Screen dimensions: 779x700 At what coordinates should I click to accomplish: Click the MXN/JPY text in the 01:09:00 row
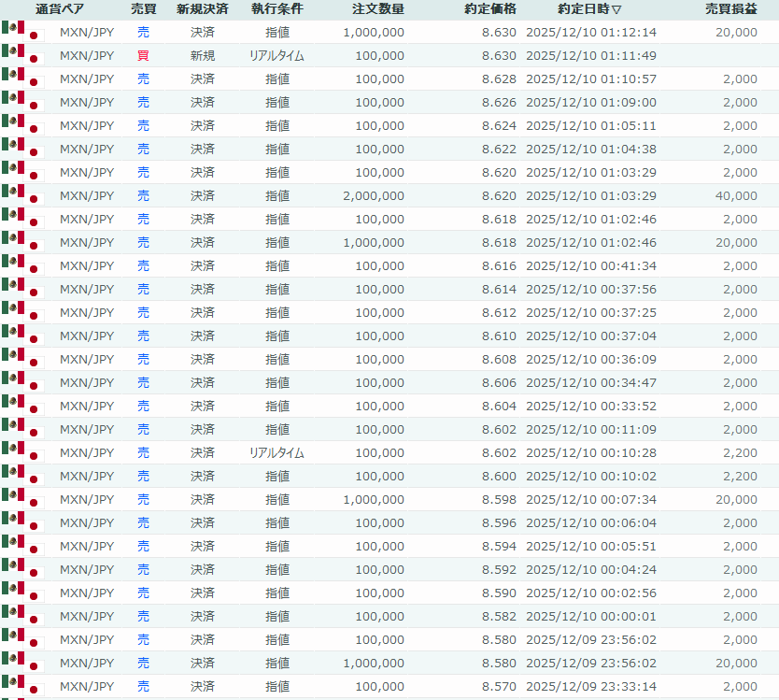point(87,102)
